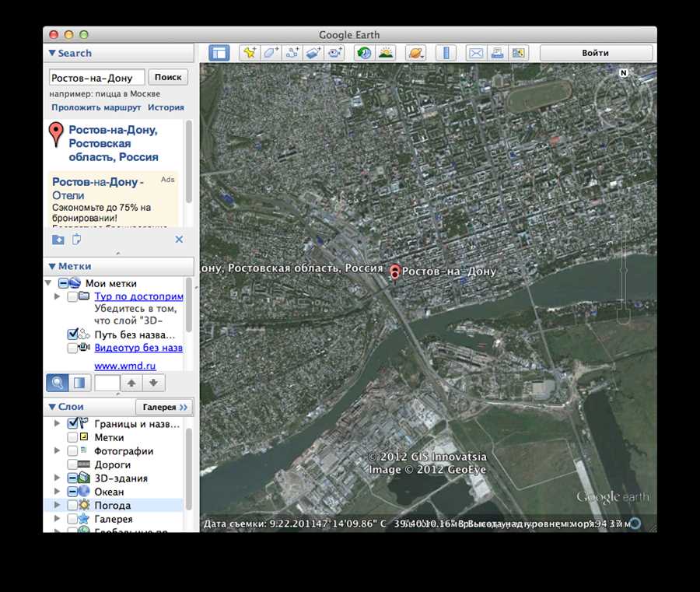Enable the Дороги layer checkbox

pyautogui.click(x=73, y=464)
